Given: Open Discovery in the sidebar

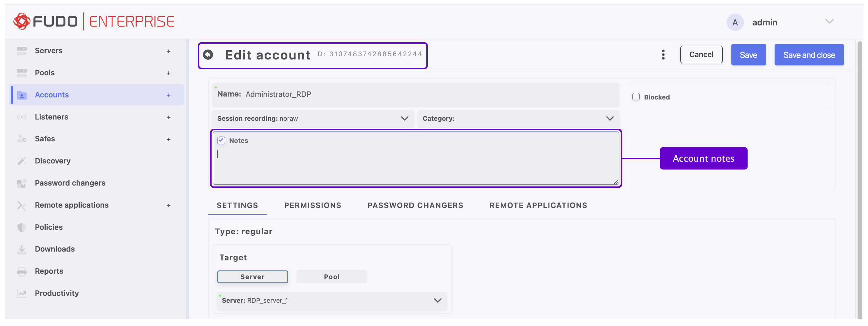Looking at the screenshot, I should pos(97,161).
